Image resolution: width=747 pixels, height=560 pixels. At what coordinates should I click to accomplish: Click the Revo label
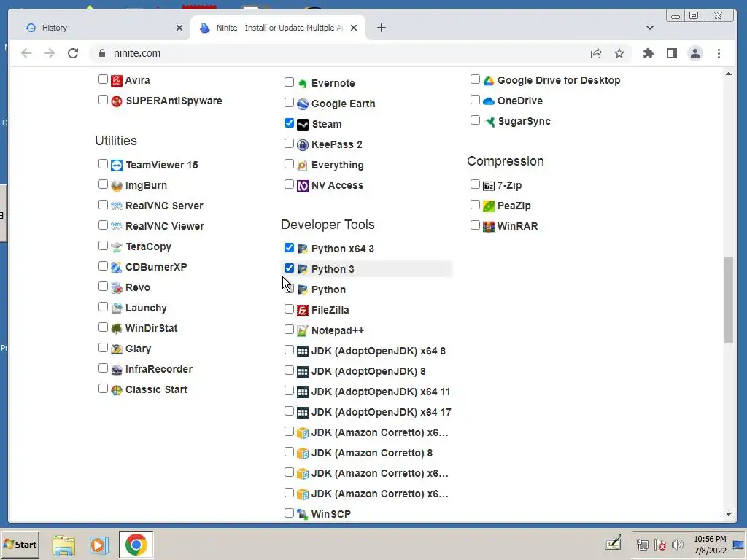(138, 287)
